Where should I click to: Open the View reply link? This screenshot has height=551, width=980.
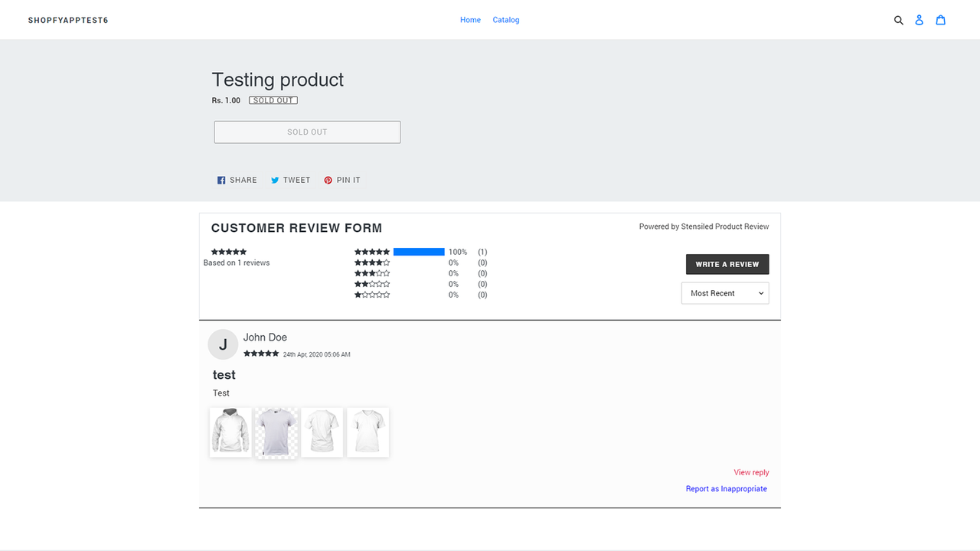click(x=751, y=472)
